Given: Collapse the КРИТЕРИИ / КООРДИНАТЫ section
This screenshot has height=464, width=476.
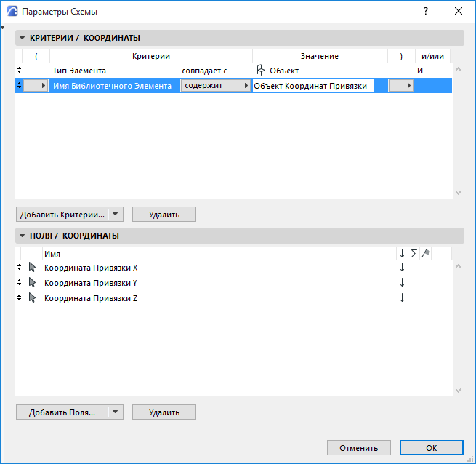Looking at the screenshot, I should (22, 38).
